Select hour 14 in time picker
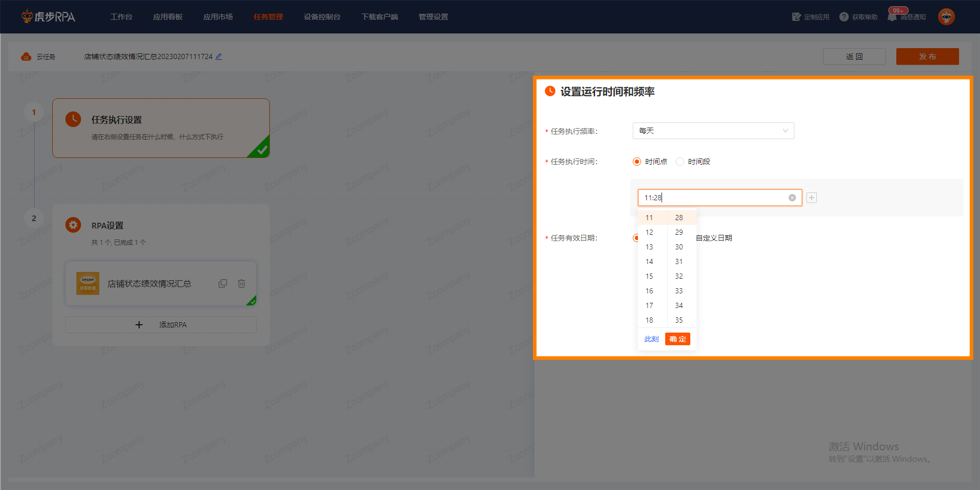Image resolution: width=980 pixels, height=490 pixels. pyautogui.click(x=652, y=261)
